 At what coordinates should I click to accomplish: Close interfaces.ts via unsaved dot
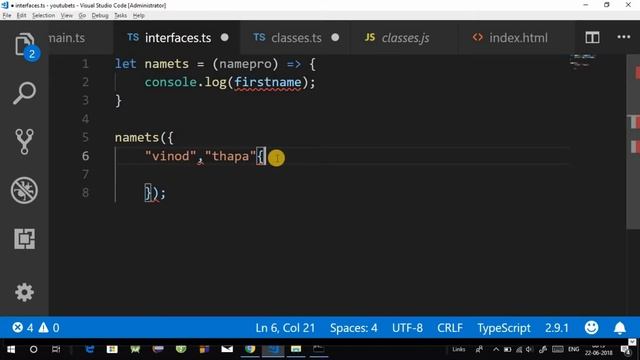pyautogui.click(x=224, y=38)
